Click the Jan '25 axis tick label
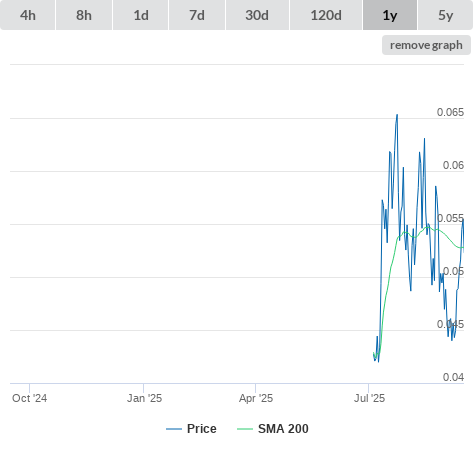 [x=144, y=398]
